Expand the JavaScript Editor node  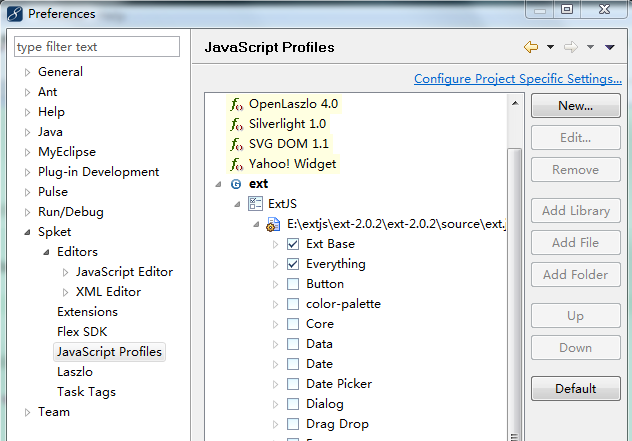(65, 273)
